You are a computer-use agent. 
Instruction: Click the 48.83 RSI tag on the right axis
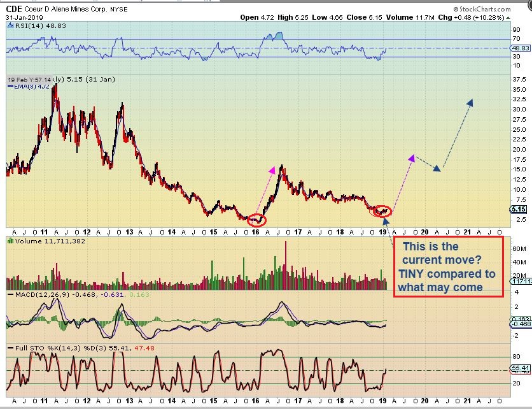pos(521,48)
